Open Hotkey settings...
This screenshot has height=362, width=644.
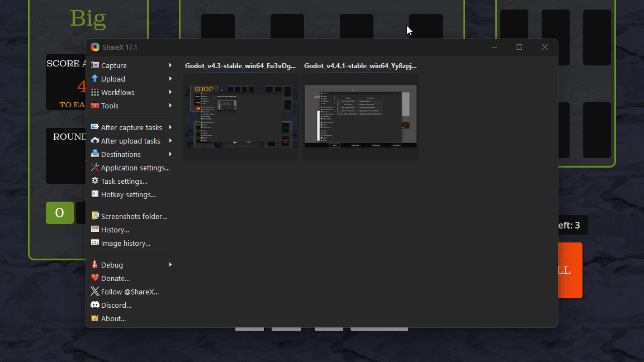[128, 194]
